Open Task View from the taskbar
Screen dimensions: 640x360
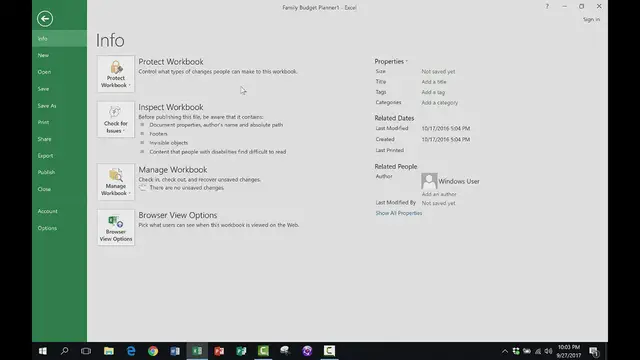click(x=86, y=351)
